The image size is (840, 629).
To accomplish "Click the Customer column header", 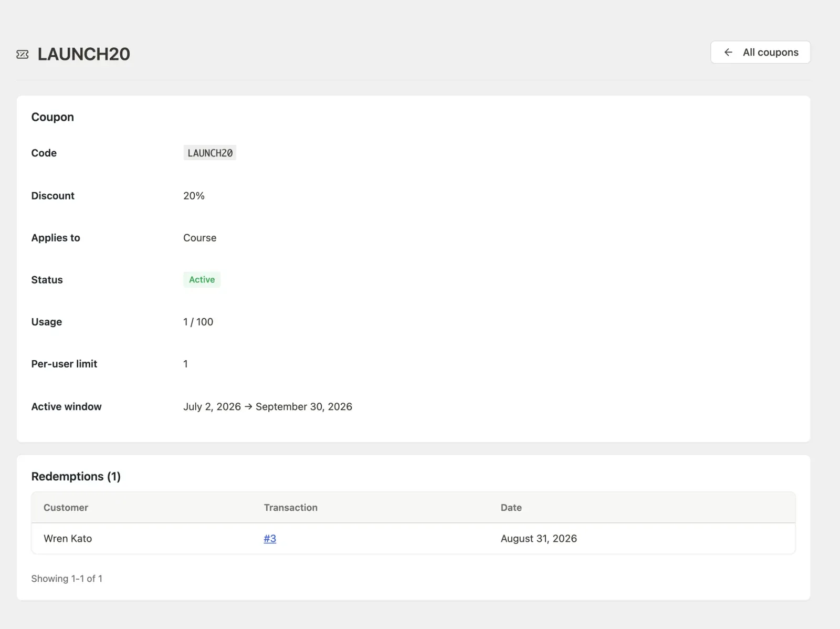I will (x=66, y=507).
